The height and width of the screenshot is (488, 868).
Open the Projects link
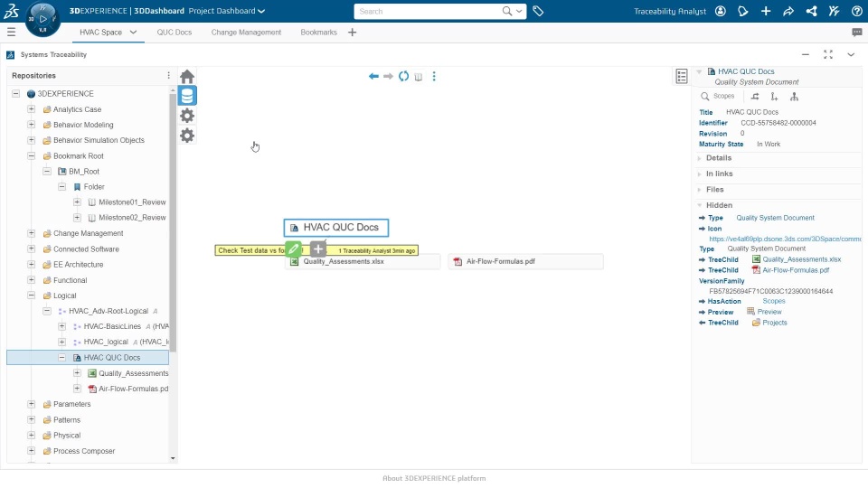(x=775, y=323)
